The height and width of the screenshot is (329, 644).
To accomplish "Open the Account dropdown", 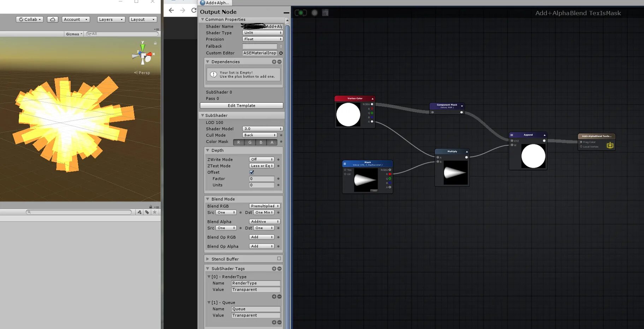I will (76, 19).
